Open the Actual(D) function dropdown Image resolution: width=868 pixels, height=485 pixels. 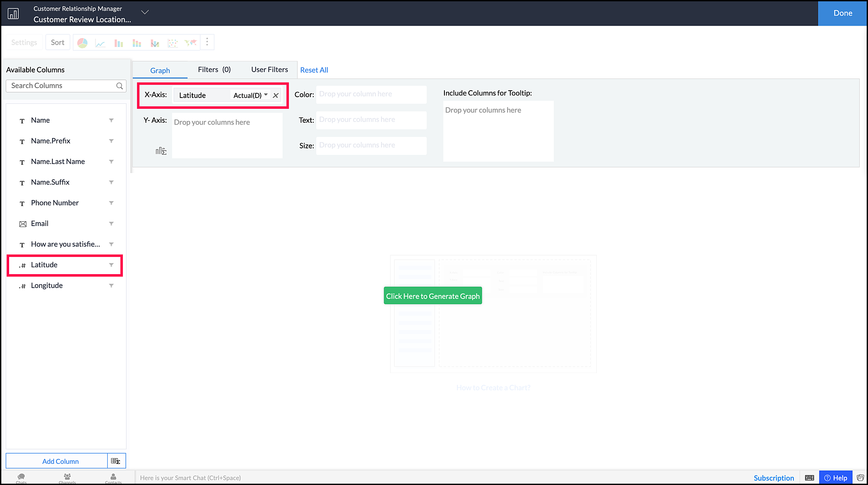[250, 95]
